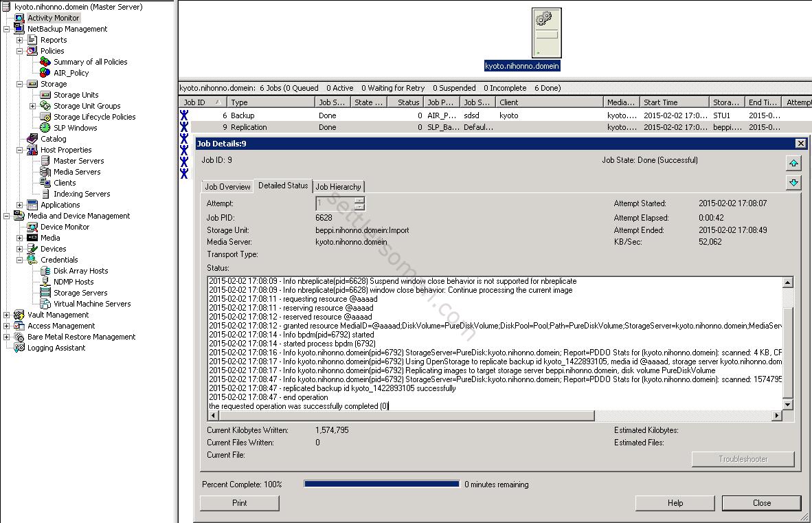Click the Disk Array Hosts icon

point(45,271)
